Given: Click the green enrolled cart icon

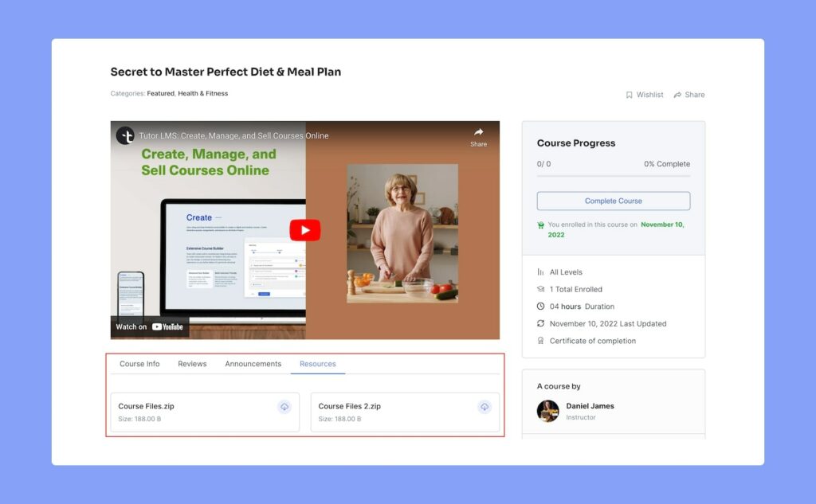Looking at the screenshot, I should click(541, 225).
